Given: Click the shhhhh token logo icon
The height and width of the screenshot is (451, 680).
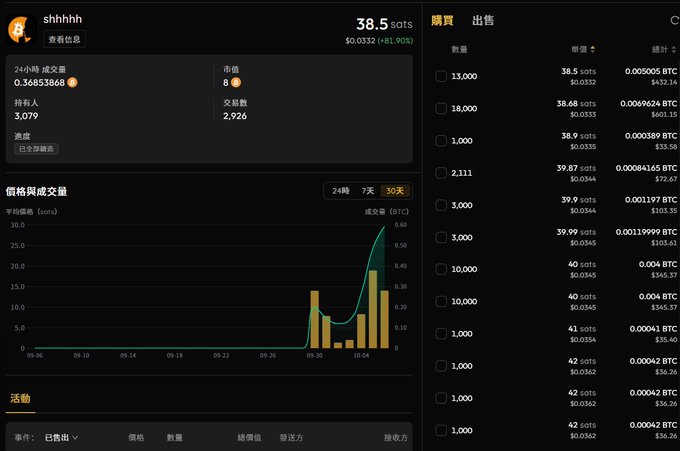Looking at the screenshot, I should point(20,30).
